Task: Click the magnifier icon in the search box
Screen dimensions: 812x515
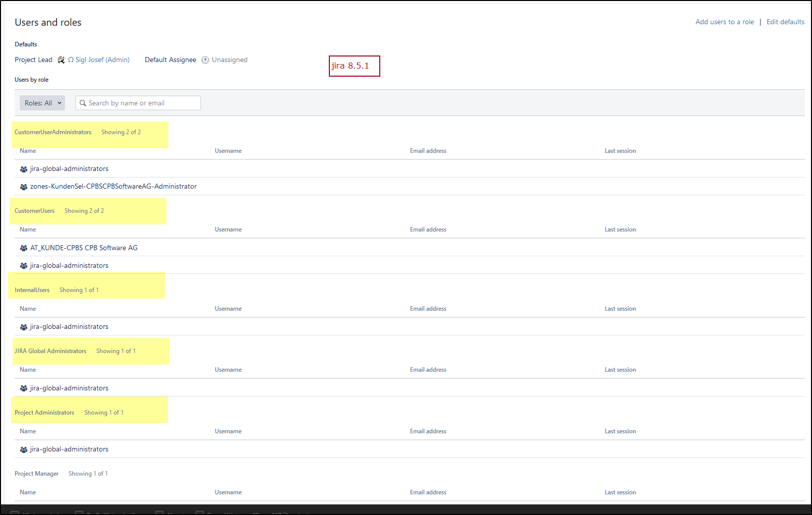Action: (x=83, y=103)
